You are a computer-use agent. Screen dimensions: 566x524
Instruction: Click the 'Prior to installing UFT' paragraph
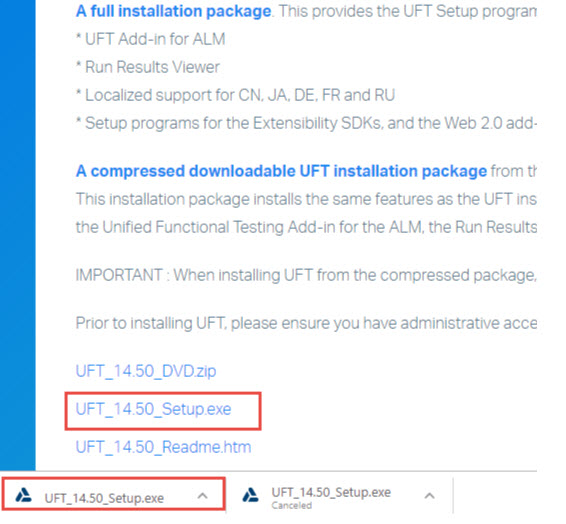(x=306, y=323)
